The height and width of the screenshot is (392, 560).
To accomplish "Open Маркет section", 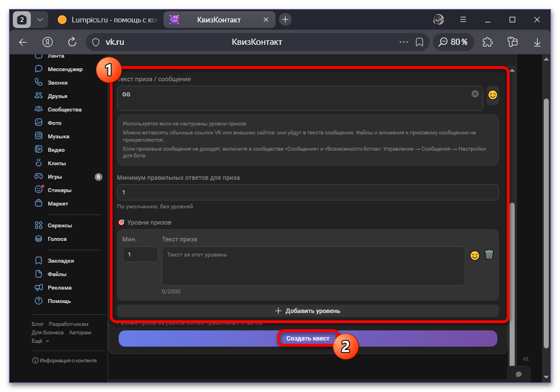I will (x=52, y=203).
